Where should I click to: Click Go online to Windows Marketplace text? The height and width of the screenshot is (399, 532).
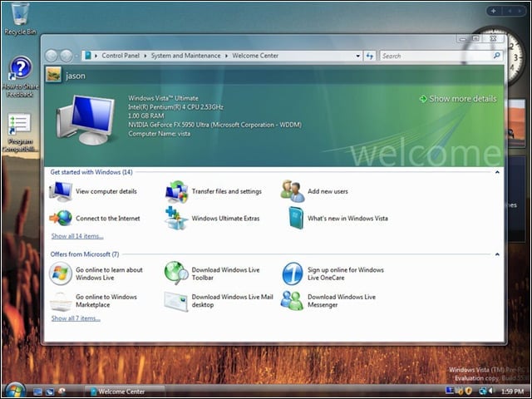click(x=106, y=301)
